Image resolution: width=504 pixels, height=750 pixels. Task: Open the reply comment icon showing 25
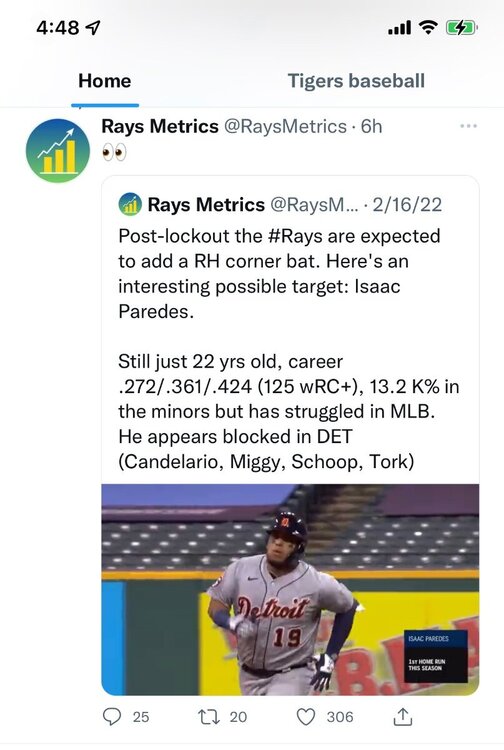click(x=112, y=717)
